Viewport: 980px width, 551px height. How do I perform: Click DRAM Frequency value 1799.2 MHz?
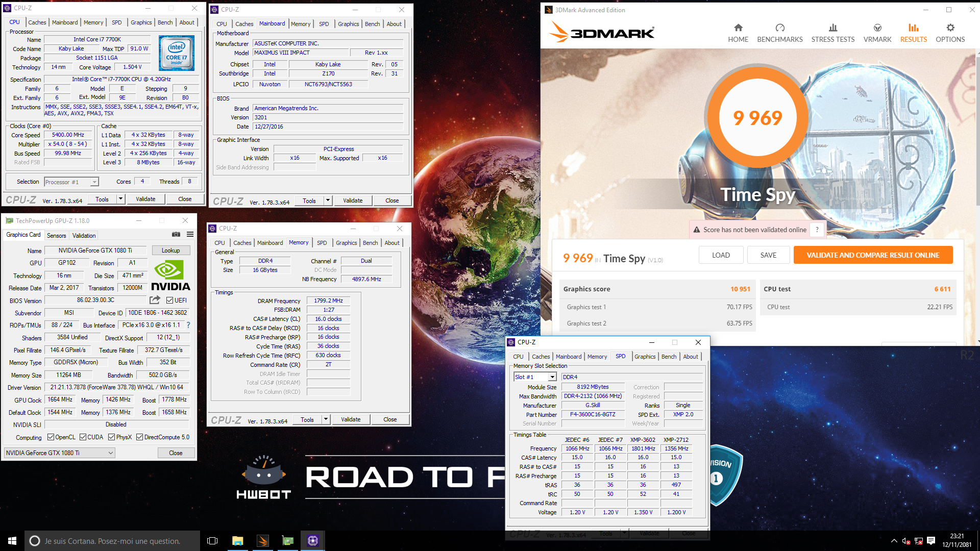coord(328,301)
